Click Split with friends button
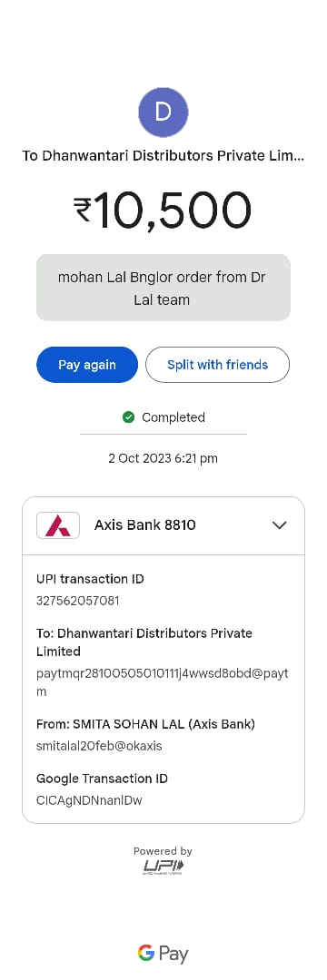The height and width of the screenshot is (980, 327). [218, 365]
